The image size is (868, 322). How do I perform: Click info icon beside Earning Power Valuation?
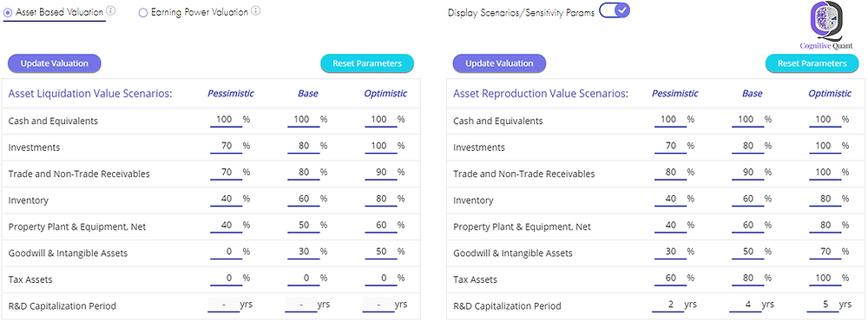[x=256, y=10]
